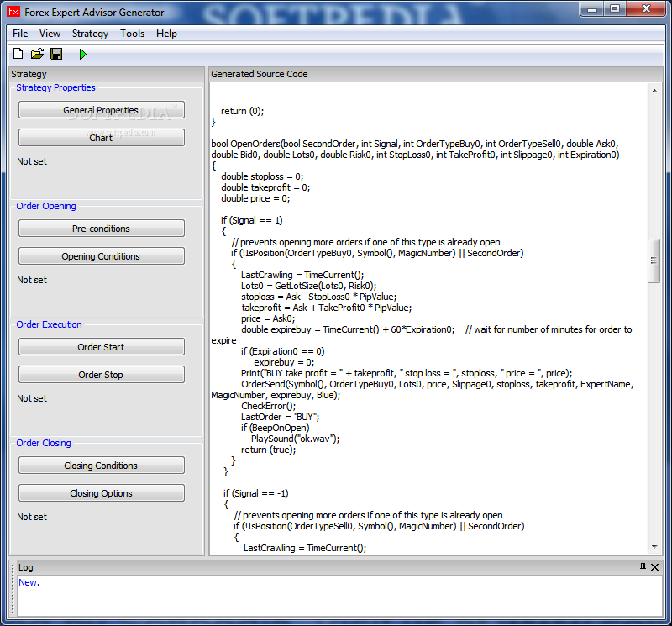Click code line 'price = Ask0;'
Image resolution: width=672 pixels, height=626 pixels.
pyautogui.click(x=268, y=318)
